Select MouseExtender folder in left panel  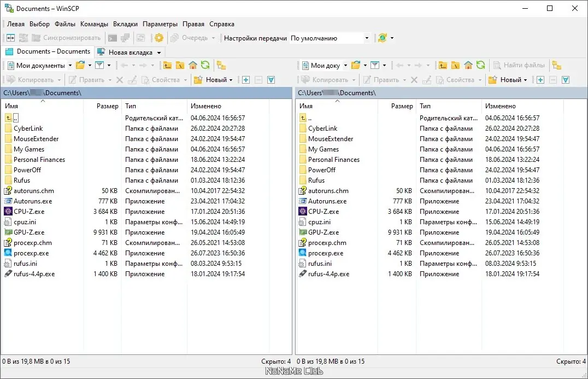36,139
